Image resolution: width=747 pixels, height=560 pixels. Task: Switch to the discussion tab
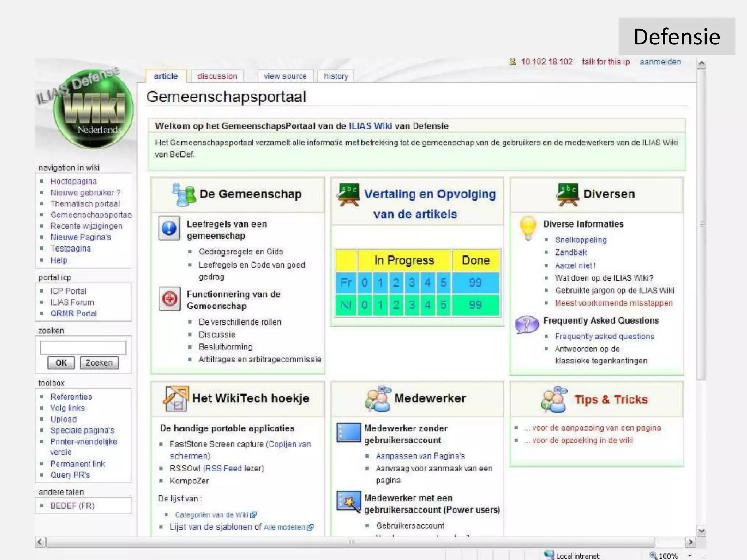click(x=217, y=76)
